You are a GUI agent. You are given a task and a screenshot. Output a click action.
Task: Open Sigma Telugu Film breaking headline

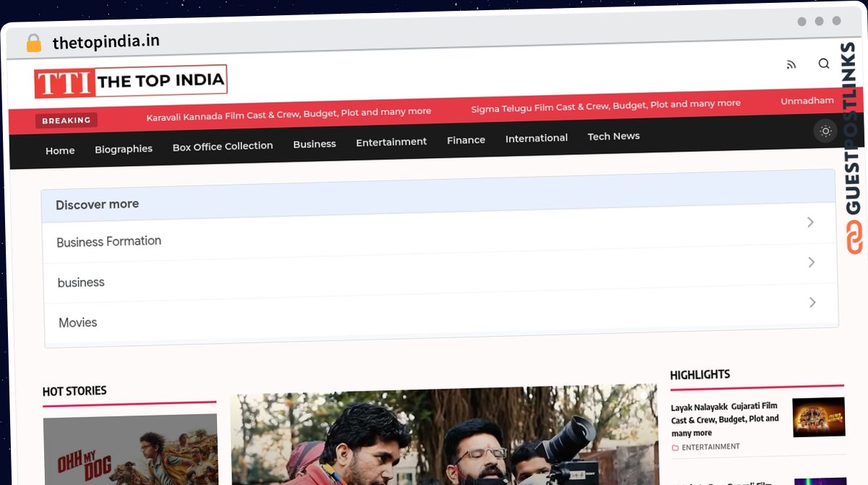606,106
